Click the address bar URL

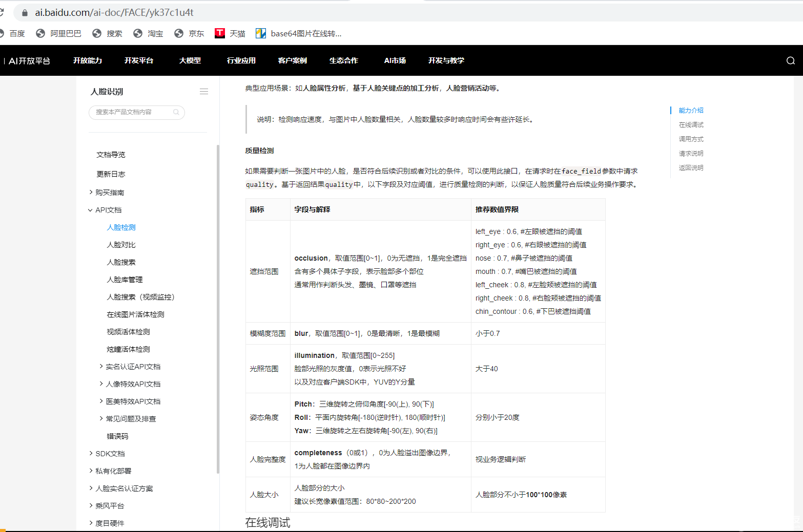point(114,12)
